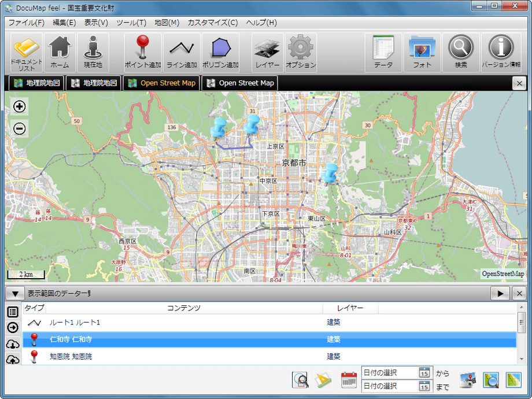
Task: Collapse the 表示範囲のデータ panel with the down arrow
Action: 15,294
